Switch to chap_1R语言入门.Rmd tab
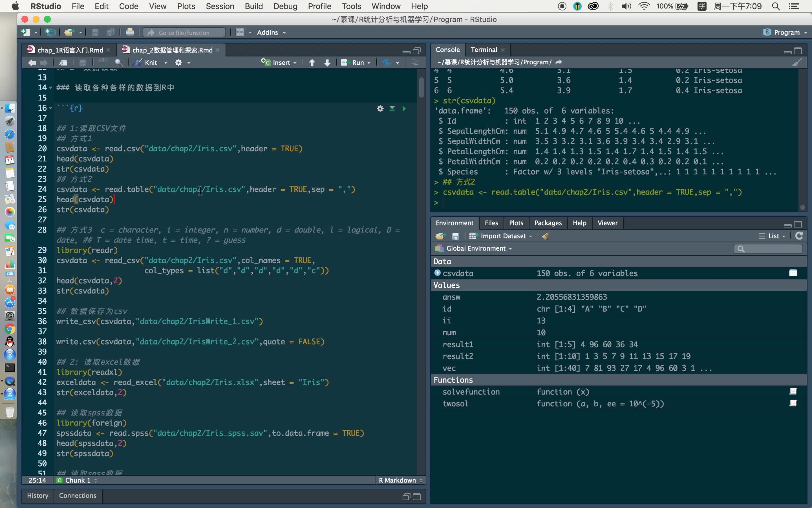The height and width of the screenshot is (508, 812). pyautogui.click(x=70, y=50)
